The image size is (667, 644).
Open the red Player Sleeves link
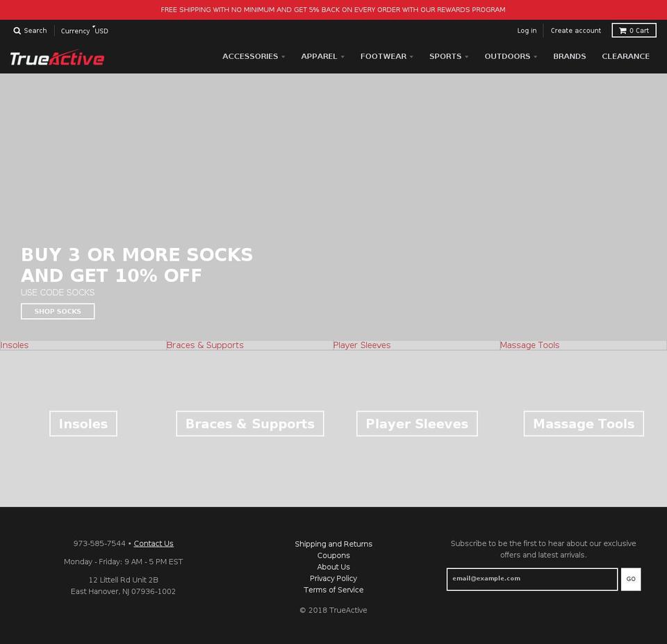tap(361, 345)
